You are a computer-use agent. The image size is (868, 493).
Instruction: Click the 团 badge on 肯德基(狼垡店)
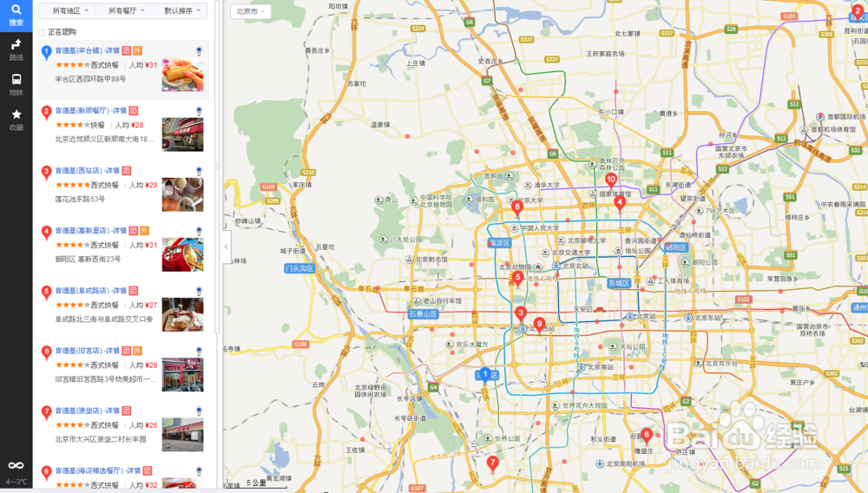[x=126, y=411]
